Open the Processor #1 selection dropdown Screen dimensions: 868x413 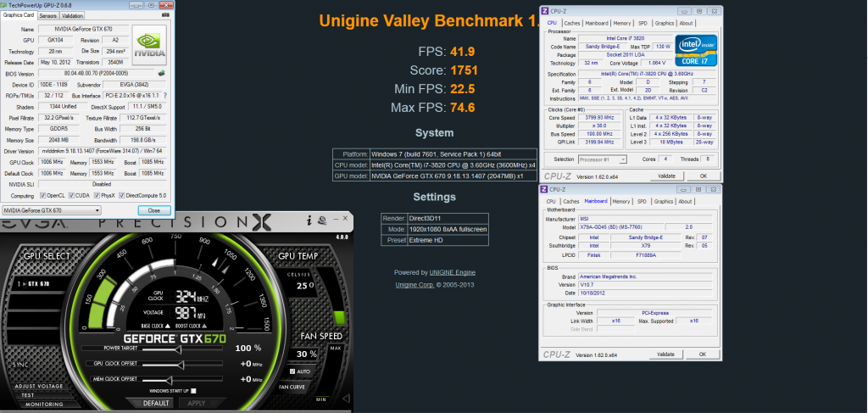(603, 159)
